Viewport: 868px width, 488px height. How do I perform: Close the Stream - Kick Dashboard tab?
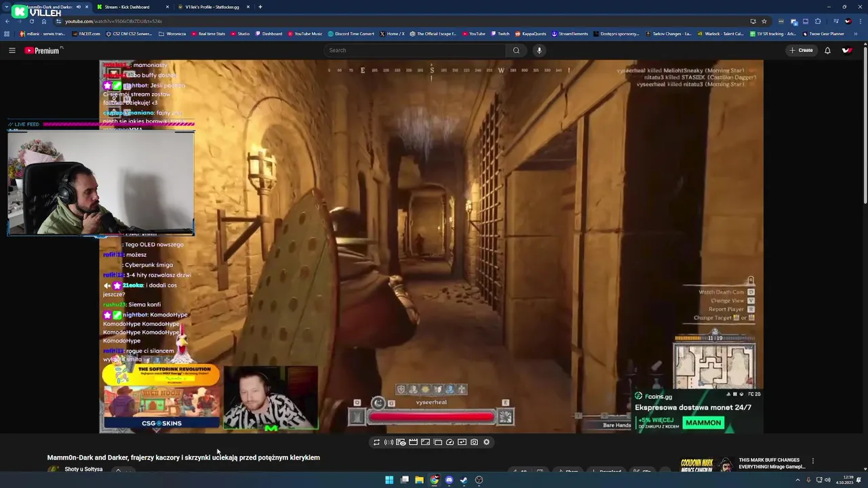coord(167,7)
